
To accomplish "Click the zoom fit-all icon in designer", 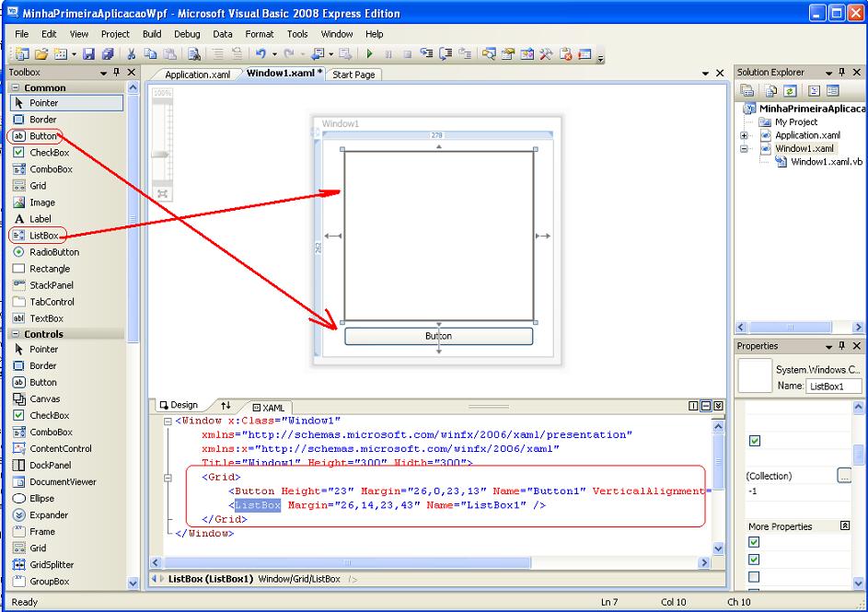I will (162, 193).
